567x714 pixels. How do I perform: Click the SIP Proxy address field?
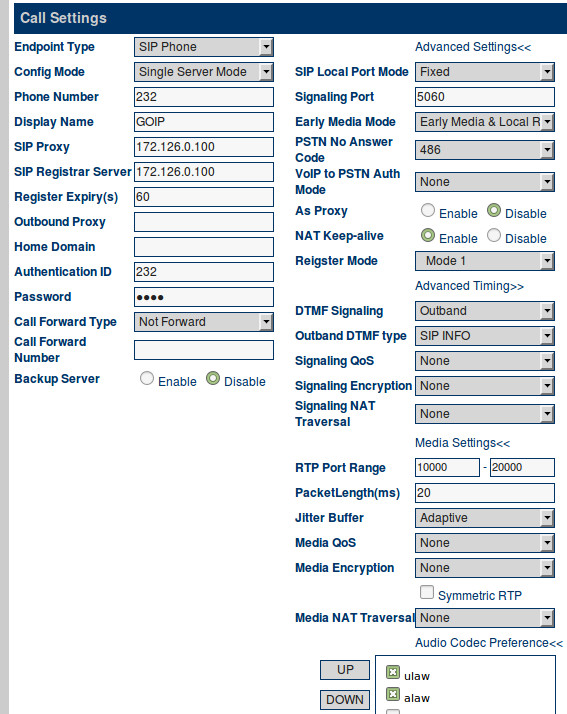tap(204, 147)
